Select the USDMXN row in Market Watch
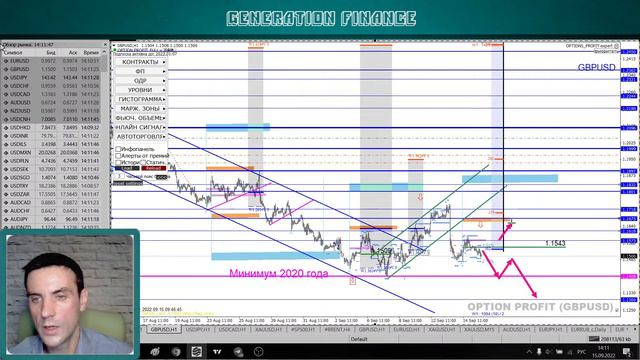The image size is (640, 360). [51, 153]
